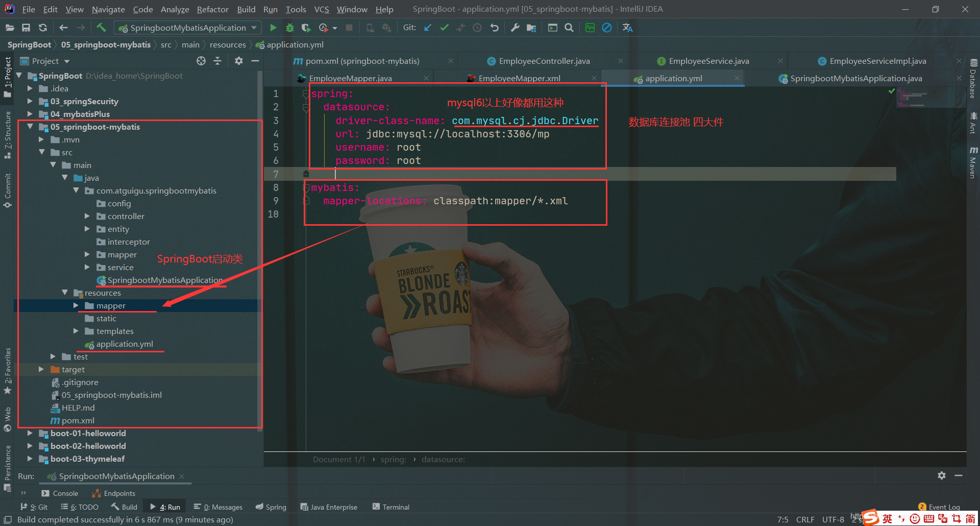Run SpringbootMybatisApplication with green play icon
This screenshot has width=980, height=526.
click(273, 28)
